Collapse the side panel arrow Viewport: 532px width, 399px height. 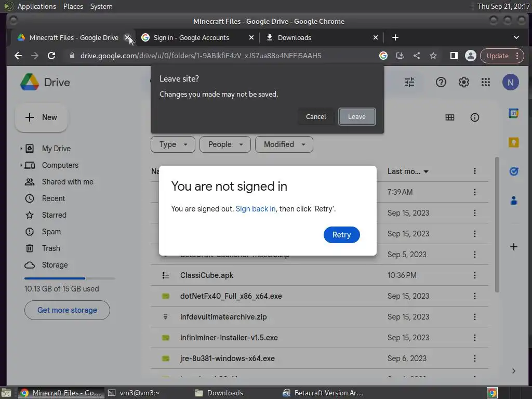tap(513, 371)
